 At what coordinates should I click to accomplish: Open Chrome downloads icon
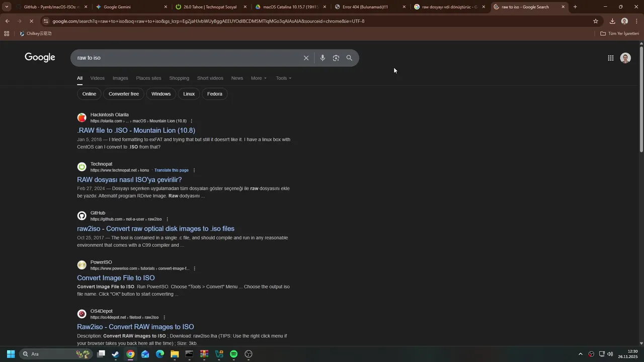click(612, 21)
